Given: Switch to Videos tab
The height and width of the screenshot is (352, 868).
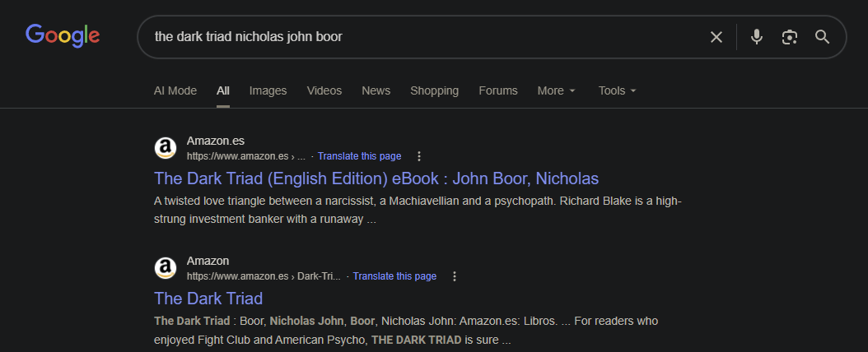Looking at the screenshot, I should (x=324, y=90).
